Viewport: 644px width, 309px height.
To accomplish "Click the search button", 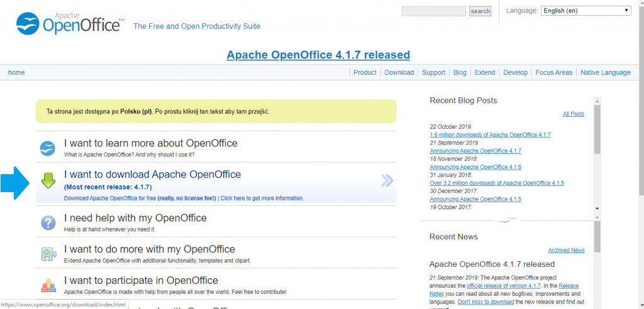I will click(x=480, y=11).
